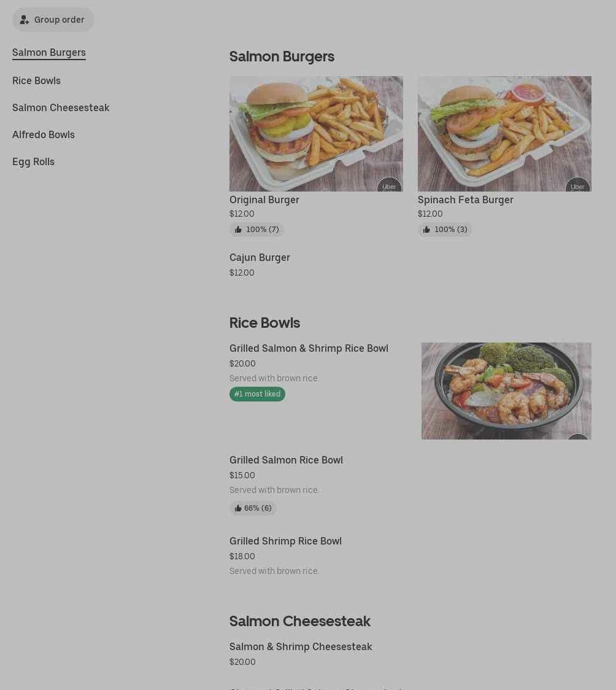
Task: Select the Grilled Salmon & Shrimp Rice Bowl title
Action: [x=309, y=349]
